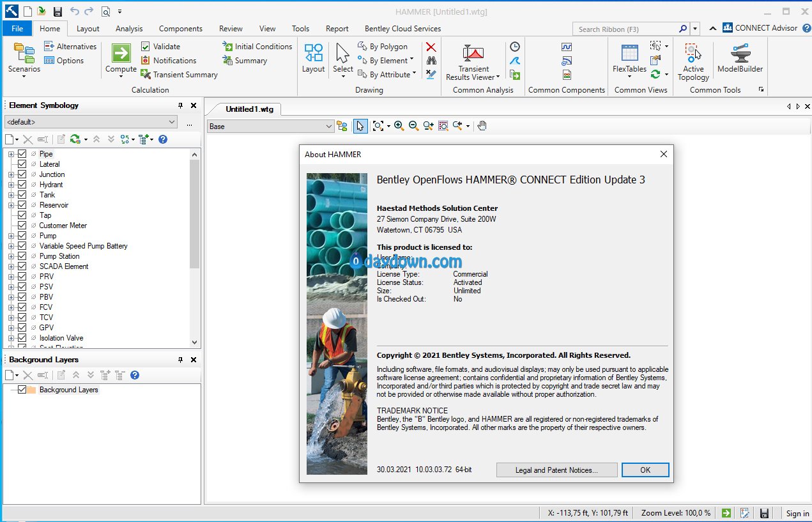Expand the Pipe tree node
This screenshot has height=522, width=812.
[11, 154]
